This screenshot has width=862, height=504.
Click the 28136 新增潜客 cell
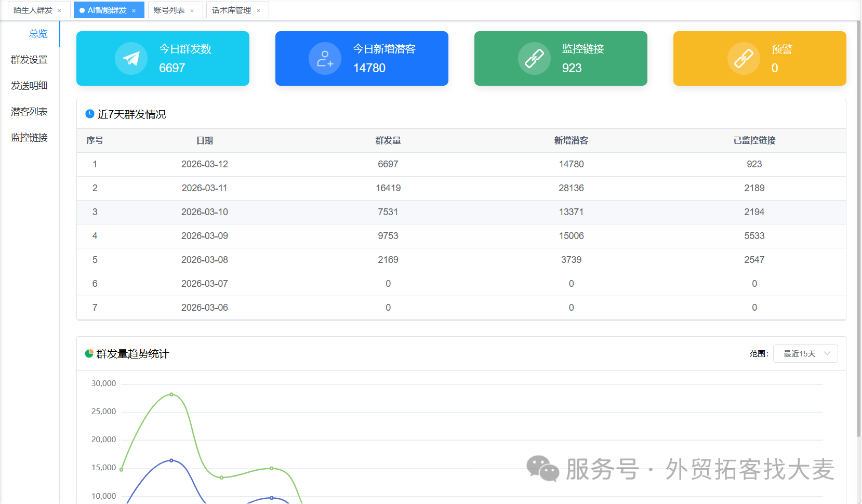click(x=571, y=188)
